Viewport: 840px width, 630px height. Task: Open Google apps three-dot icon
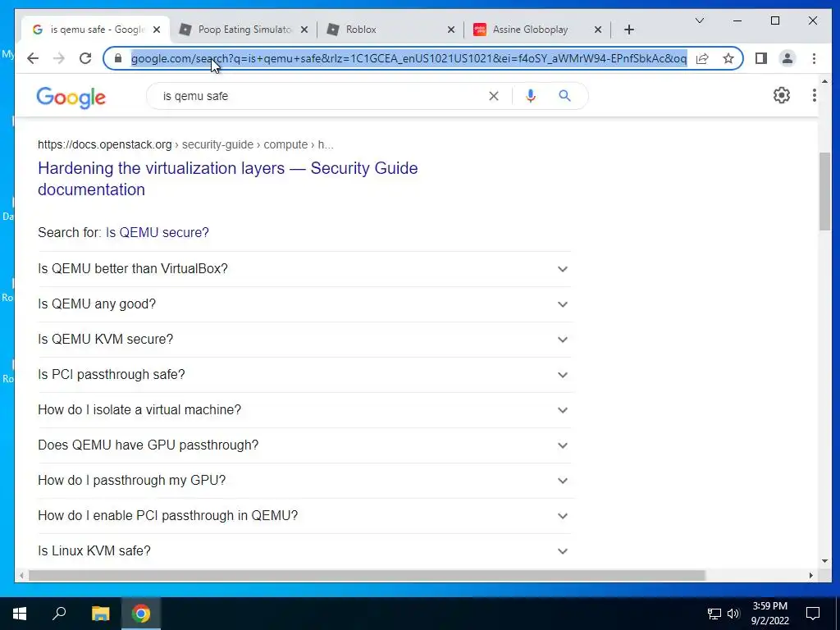click(x=814, y=95)
